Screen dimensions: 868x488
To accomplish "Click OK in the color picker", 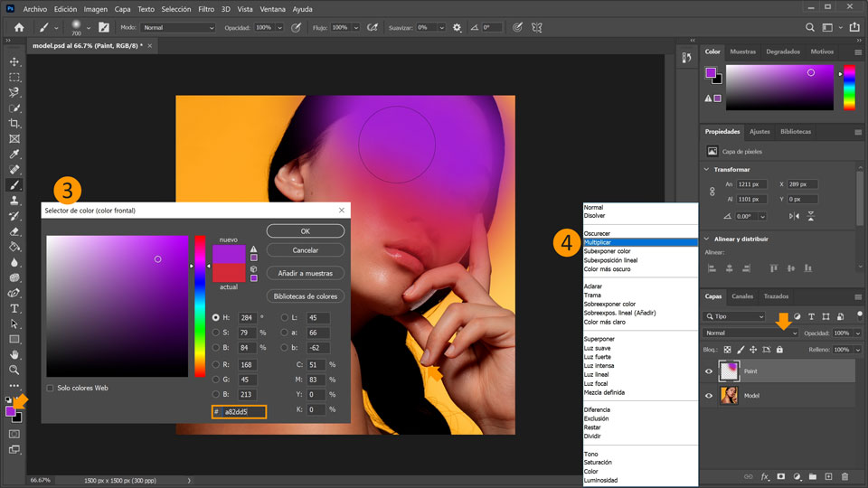I will tap(305, 231).
